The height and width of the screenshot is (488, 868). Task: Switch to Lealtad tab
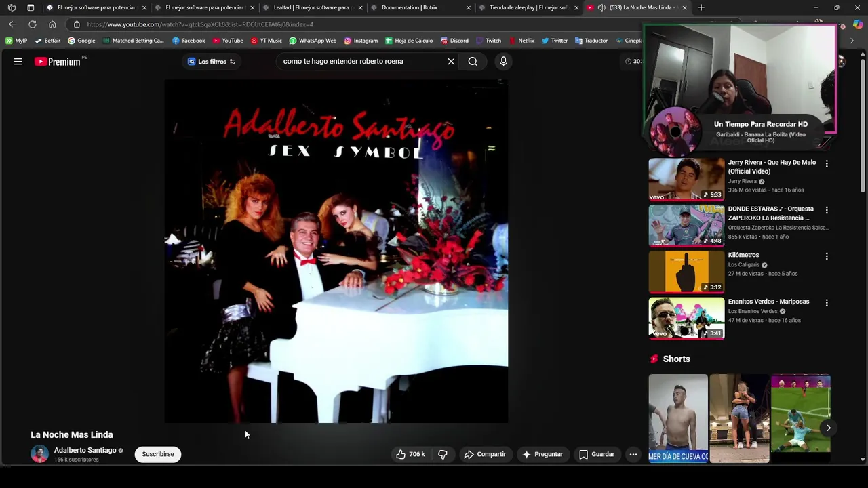313,7
